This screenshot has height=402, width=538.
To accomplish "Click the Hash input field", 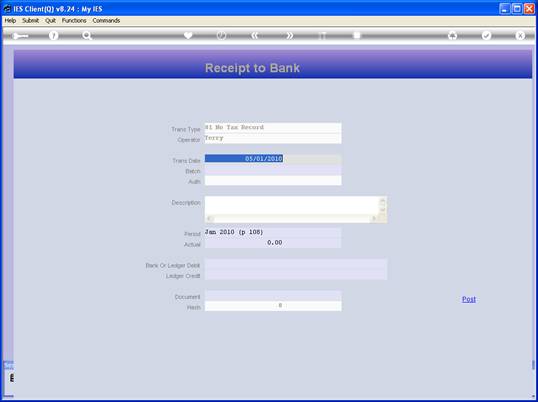I will tap(273, 306).
